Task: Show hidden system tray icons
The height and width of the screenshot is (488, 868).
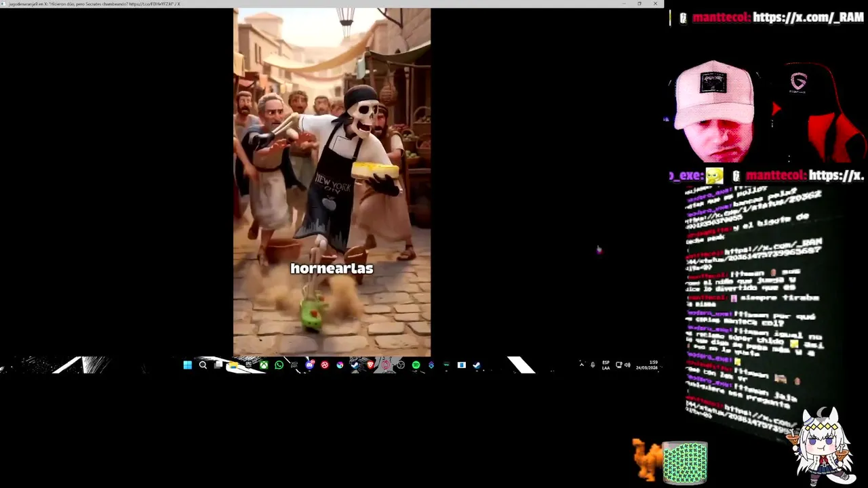Action: (x=581, y=365)
